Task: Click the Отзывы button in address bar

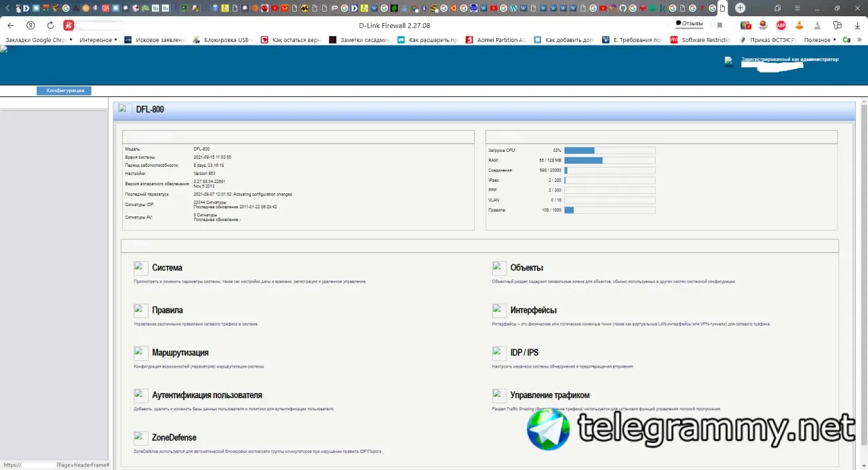Action: coord(690,24)
